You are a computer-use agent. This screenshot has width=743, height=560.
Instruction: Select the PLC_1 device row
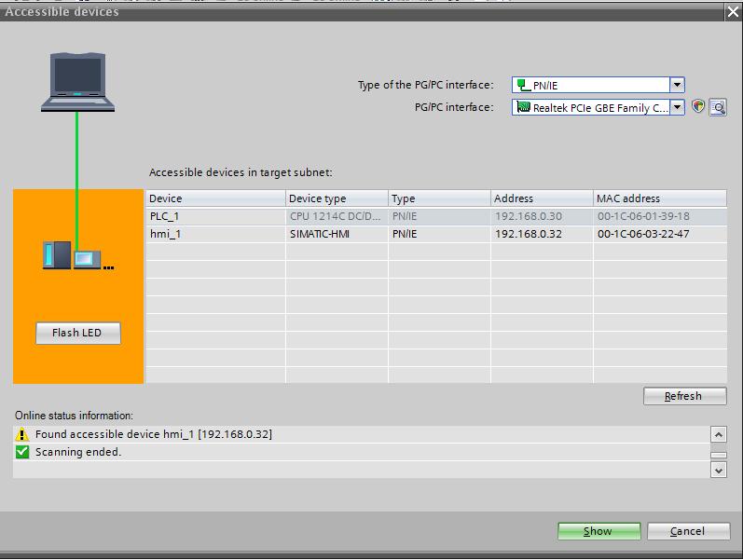[x=436, y=216]
